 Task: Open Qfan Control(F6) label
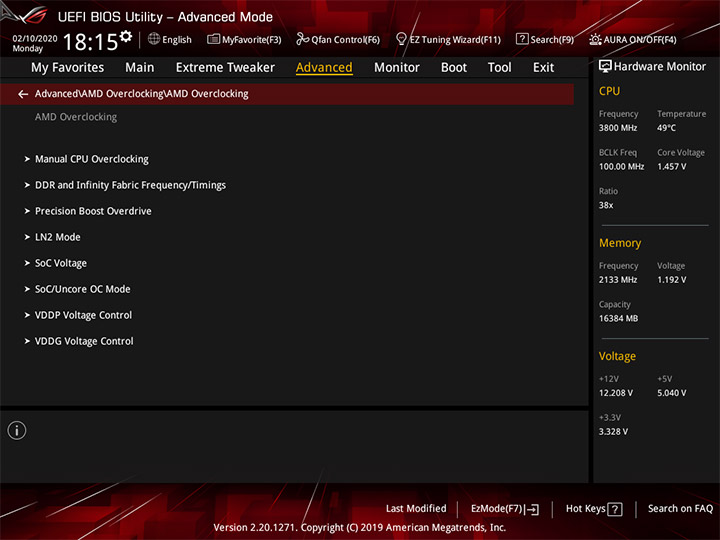(345, 40)
